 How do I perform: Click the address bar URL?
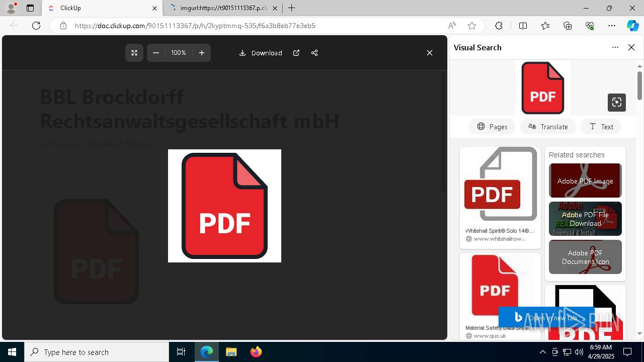click(x=195, y=26)
